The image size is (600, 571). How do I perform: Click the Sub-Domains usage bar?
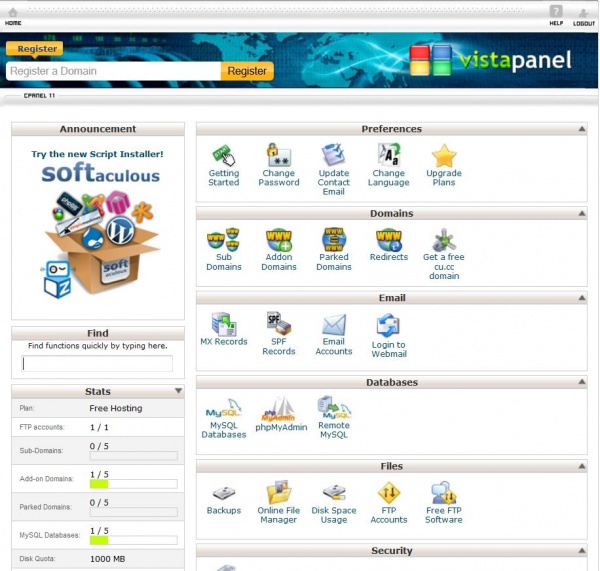click(134, 456)
